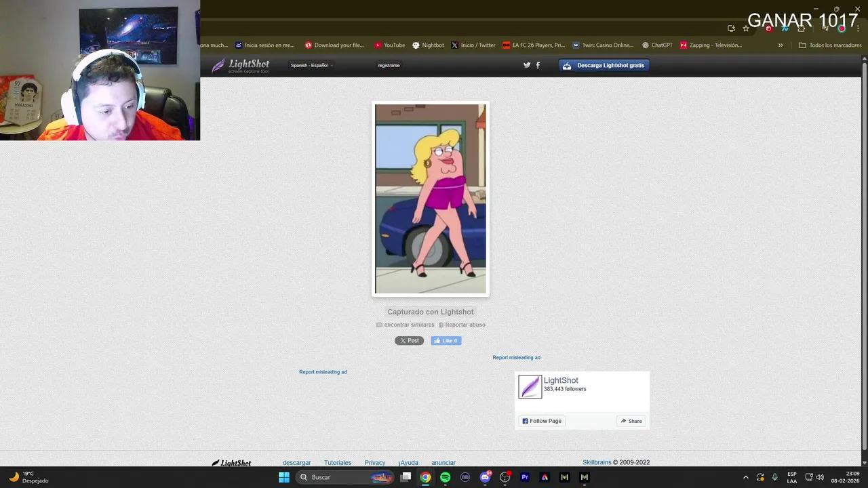Open the Zapping - Televisión bookmark
Image resolution: width=868 pixels, height=488 pixels.
click(x=711, y=45)
